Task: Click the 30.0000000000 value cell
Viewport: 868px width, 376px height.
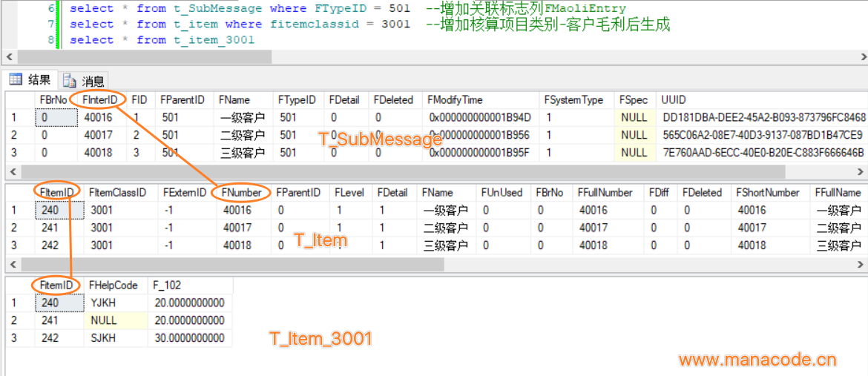Action: (189, 338)
